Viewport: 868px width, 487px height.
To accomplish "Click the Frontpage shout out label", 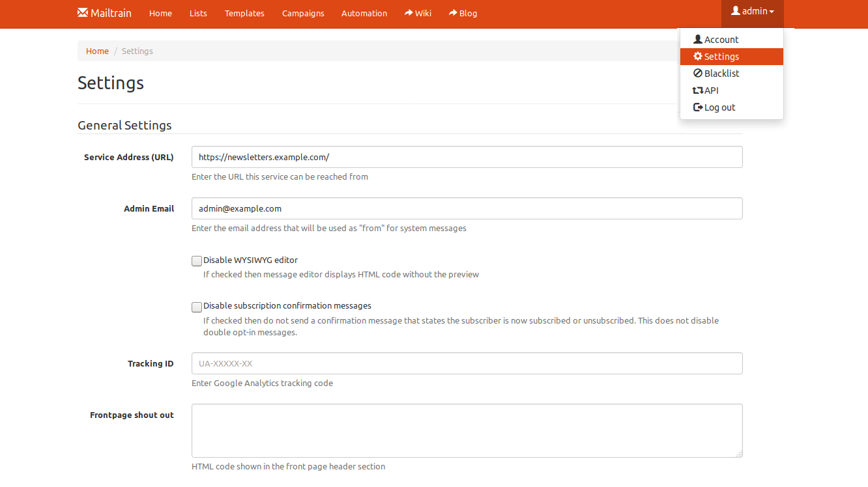I will [132, 415].
